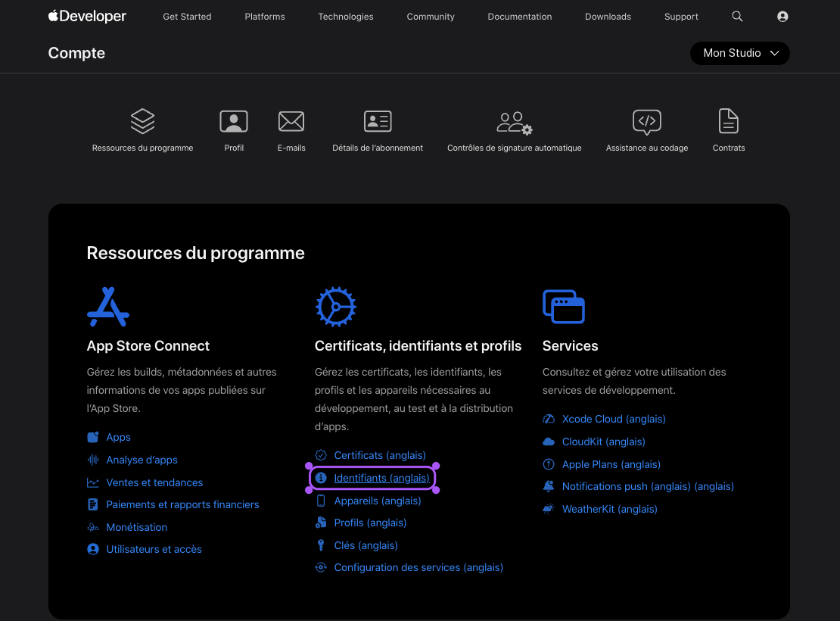Open the Apple Plans (anglais) link

click(x=611, y=464)
